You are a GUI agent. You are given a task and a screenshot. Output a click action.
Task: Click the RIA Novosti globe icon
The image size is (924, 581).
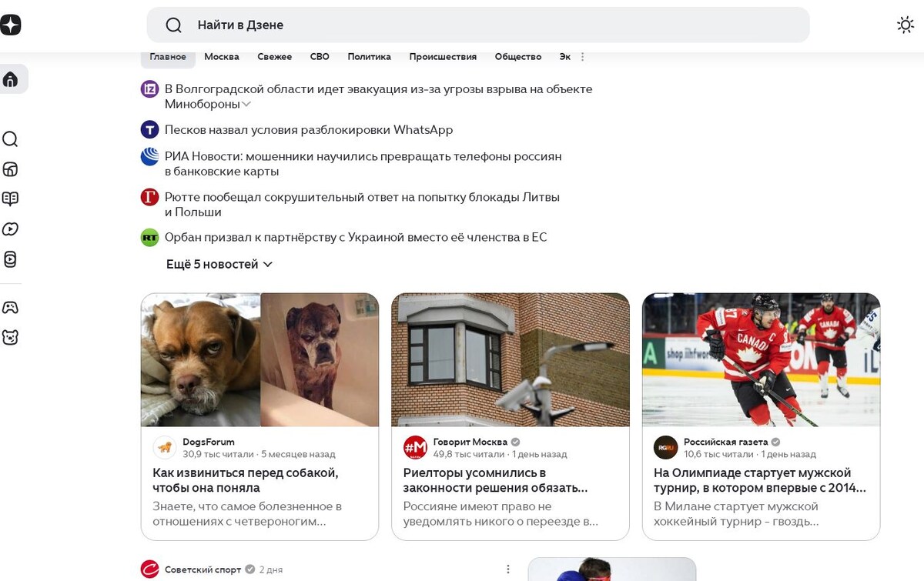coord(149,156)
